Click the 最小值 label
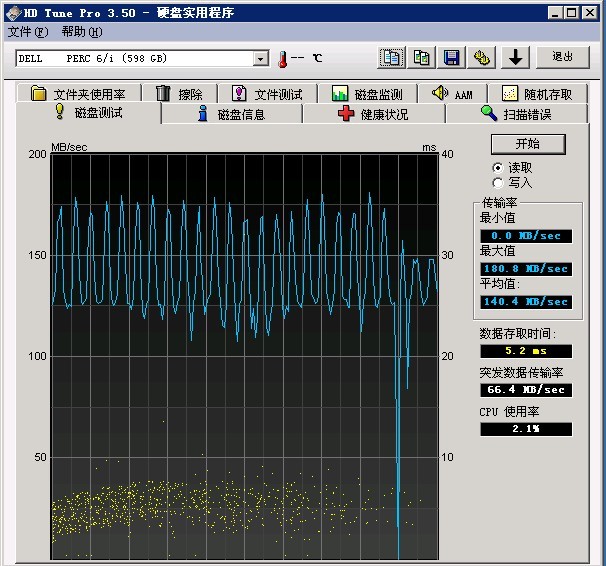Screen dimensions: 606x566 pos(497,218)
